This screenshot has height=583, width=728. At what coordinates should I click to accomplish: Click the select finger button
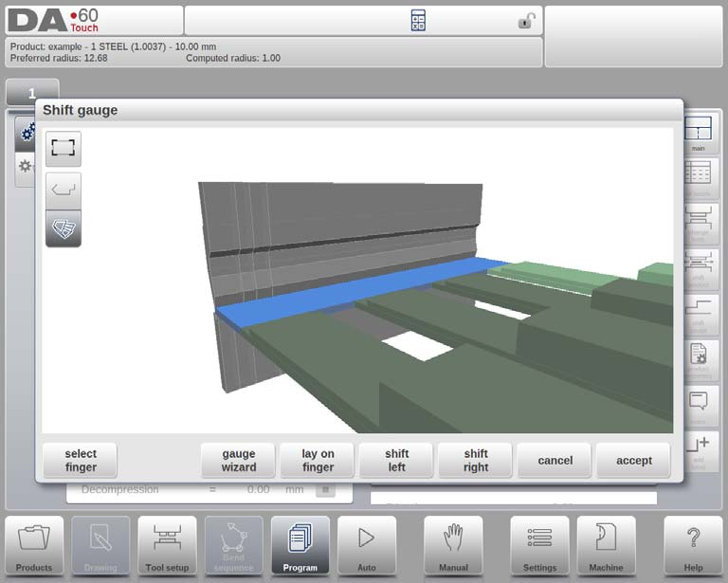(81, 460)
